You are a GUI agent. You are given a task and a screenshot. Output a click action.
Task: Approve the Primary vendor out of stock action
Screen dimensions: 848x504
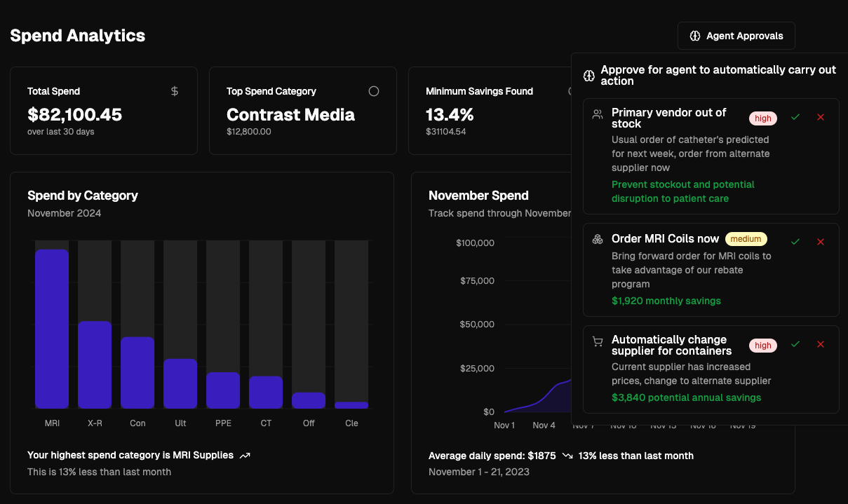[795, 117]
